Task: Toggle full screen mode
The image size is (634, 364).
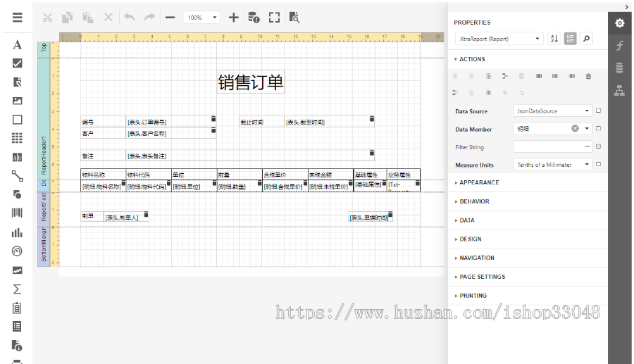Action: click(x=274, y=18)
